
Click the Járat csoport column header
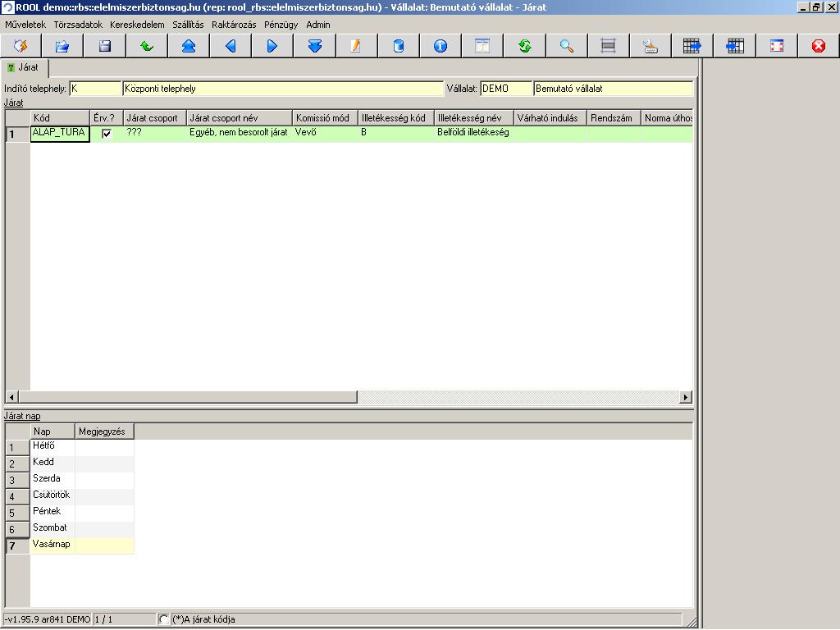tap(155, 118)
